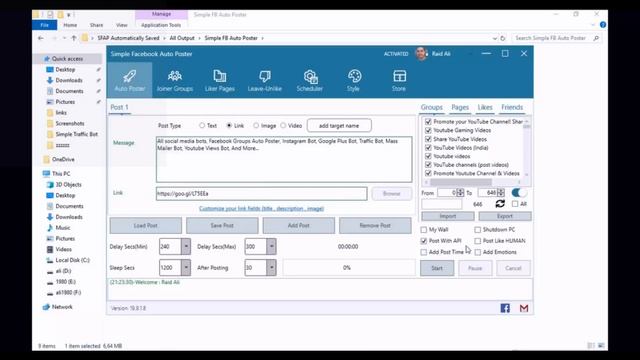Open Simple Traffic Bot folder in sidebar

point(72,134)
